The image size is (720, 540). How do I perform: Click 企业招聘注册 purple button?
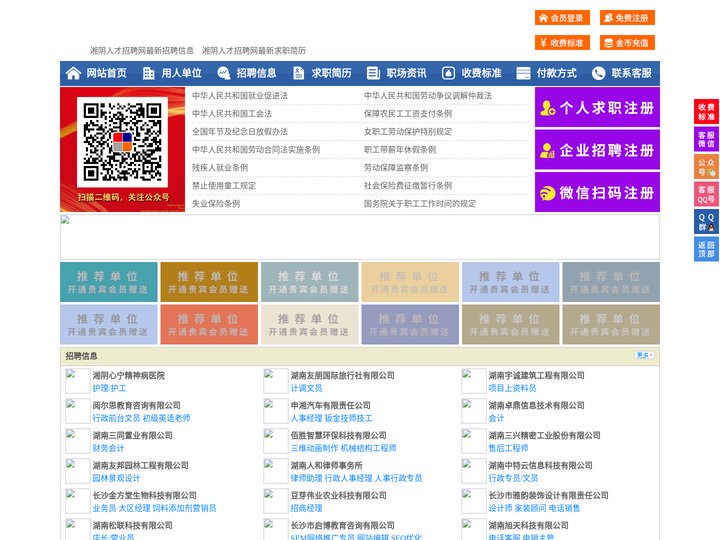[597, 150]
